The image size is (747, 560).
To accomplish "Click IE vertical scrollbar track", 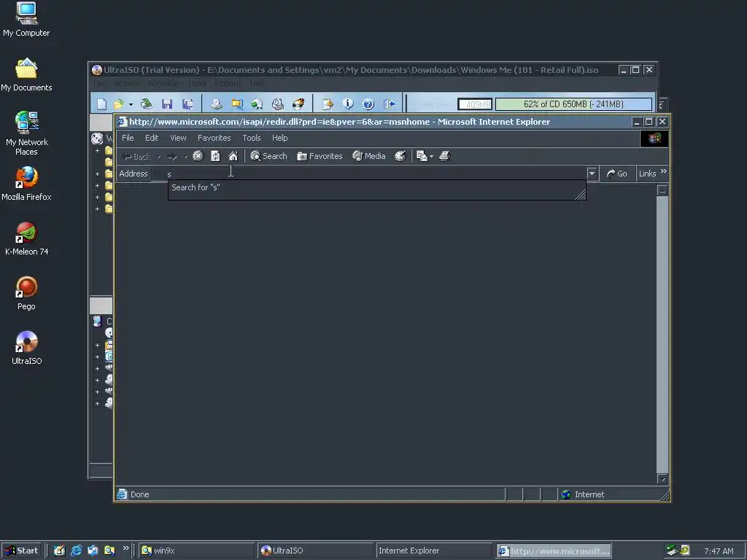I will click(662, 333).
